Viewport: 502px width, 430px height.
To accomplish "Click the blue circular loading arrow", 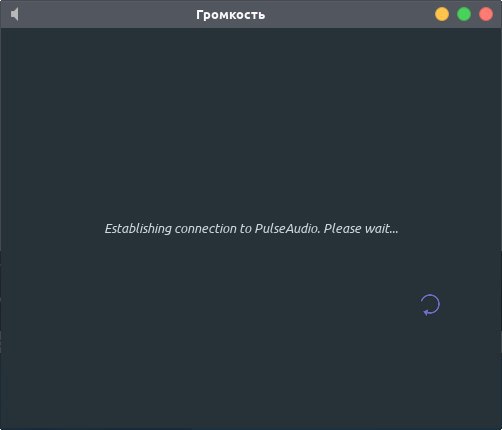I will 430,305.
